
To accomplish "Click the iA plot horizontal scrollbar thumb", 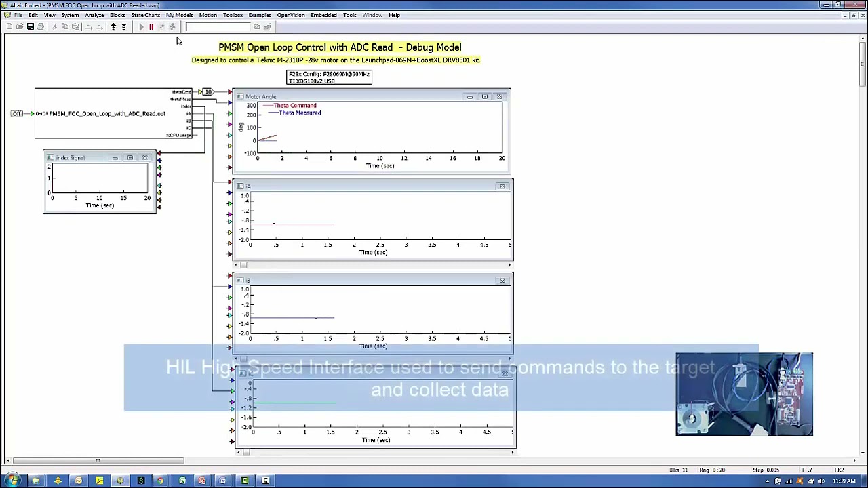I will (243, 265).
